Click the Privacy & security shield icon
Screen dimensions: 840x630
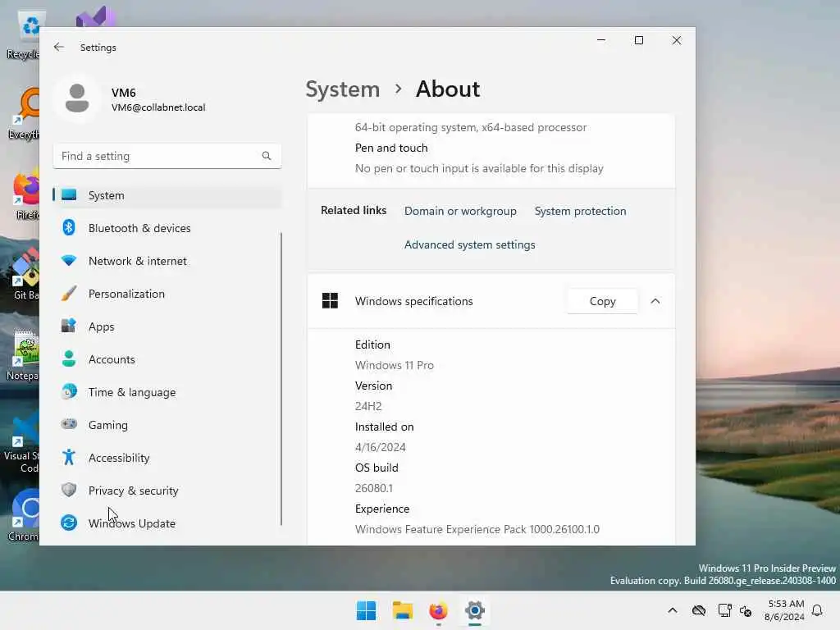[69, 491]
